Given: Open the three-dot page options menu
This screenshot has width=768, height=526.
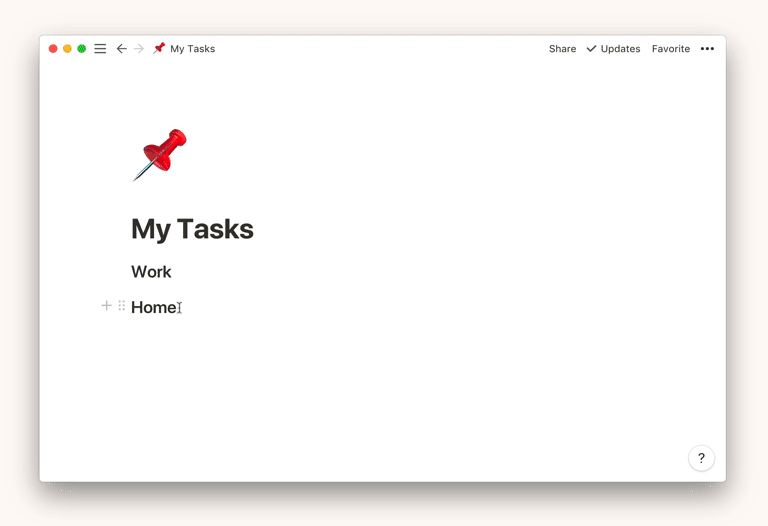Looking at the screenshot, I should click(707, 49).
